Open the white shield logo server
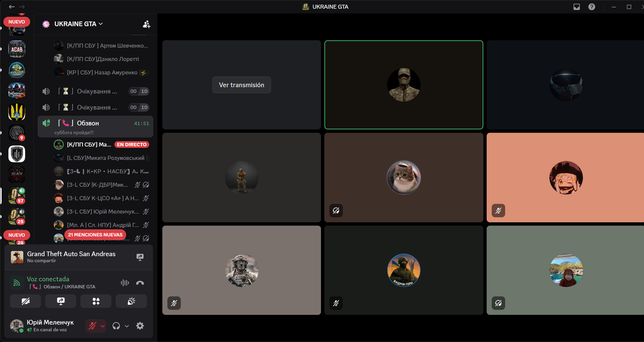This screenshot has width=644, height=342. pyautogui.click(x=17, y=154)
